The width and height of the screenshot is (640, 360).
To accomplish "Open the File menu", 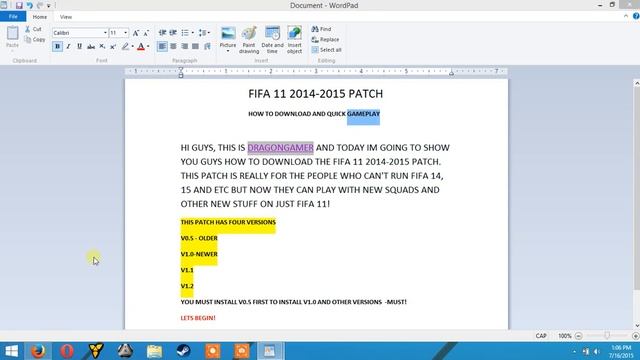I will tap(13, 17).
